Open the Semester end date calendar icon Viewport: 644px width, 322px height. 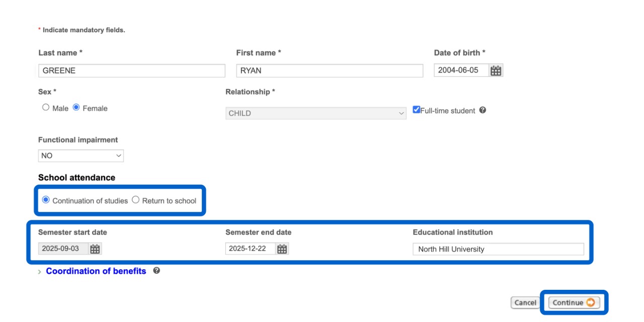click(x=282, y=249)
